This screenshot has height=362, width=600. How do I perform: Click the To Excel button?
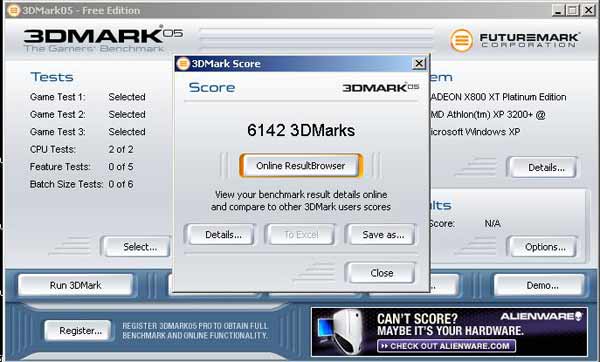point(301,235)
